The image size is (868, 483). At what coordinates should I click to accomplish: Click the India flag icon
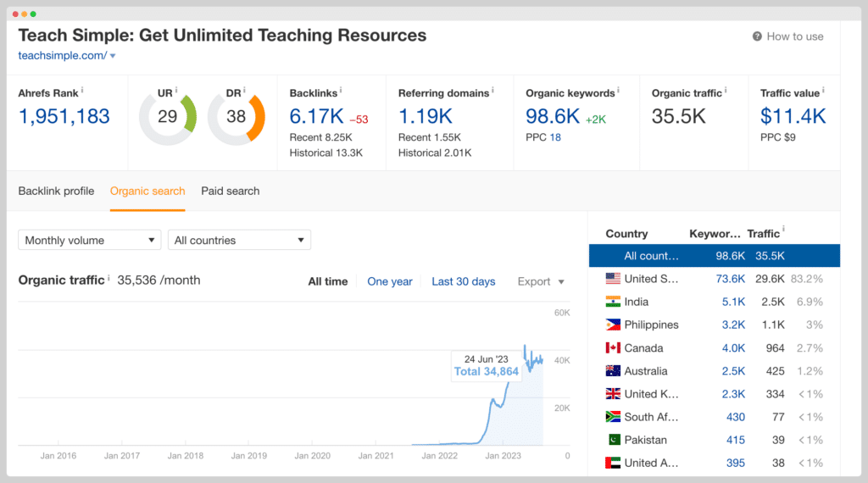(613, 302)
